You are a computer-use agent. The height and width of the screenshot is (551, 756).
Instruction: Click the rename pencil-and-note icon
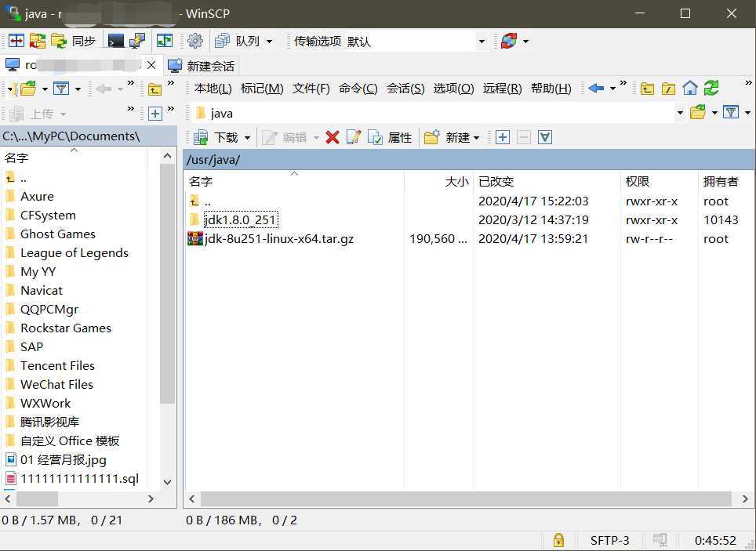354,137
